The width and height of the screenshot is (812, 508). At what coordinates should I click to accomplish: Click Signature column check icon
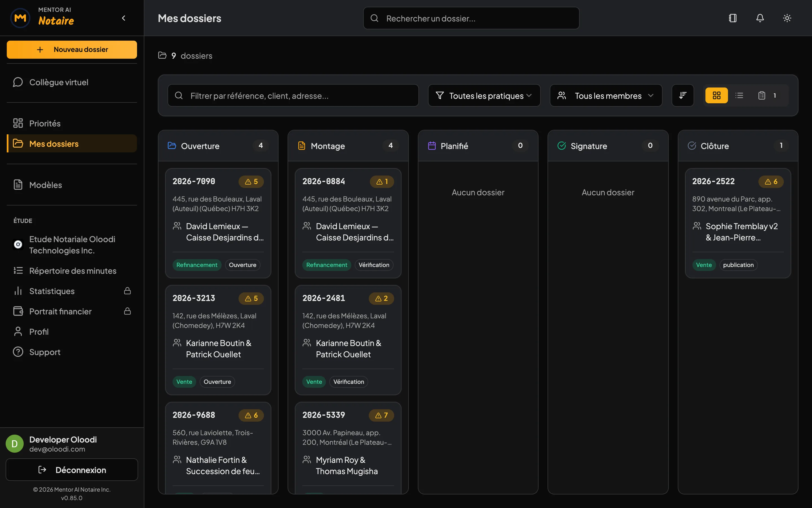(x=562, y=146)
